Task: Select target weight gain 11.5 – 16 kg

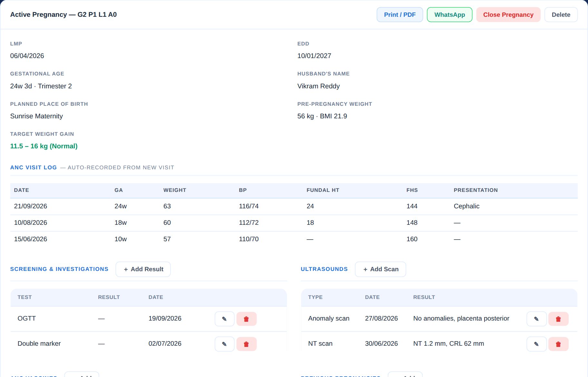Action: tap(44, 146)
